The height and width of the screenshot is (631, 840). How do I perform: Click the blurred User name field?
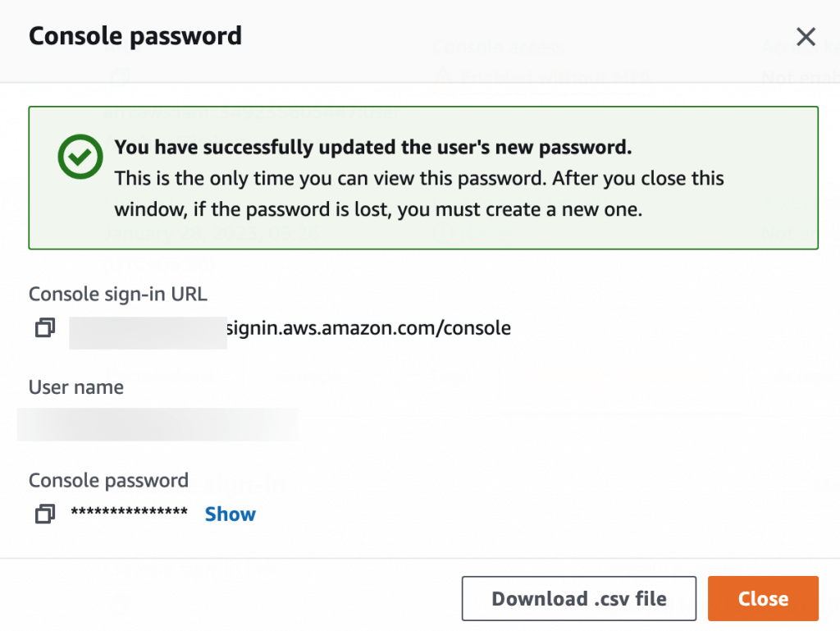(157, 424)
